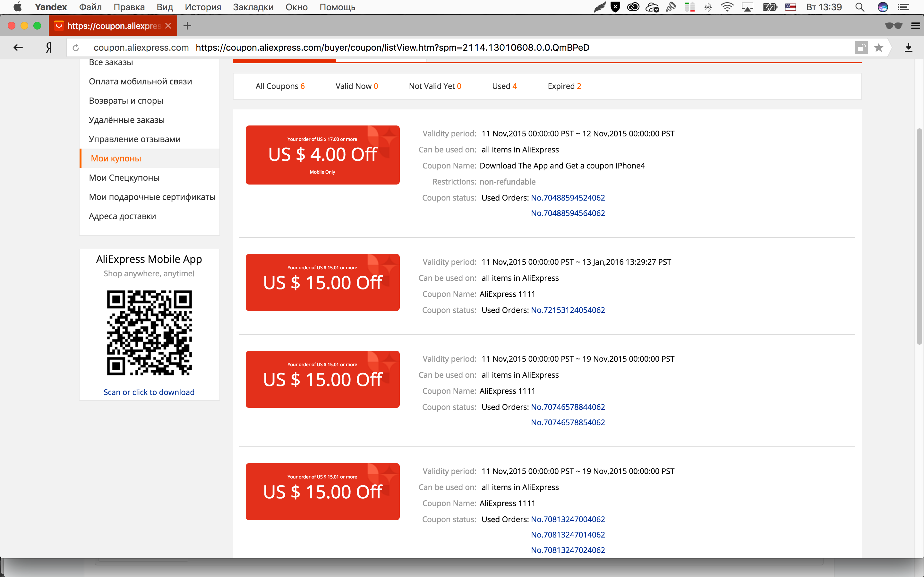
Task: Bookmark page with the star icon
Action: click(x=878, y=48)
